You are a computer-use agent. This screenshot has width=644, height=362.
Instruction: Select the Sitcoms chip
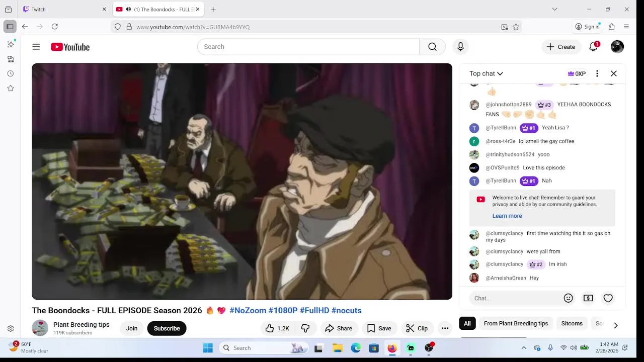(x=572, y=323)
